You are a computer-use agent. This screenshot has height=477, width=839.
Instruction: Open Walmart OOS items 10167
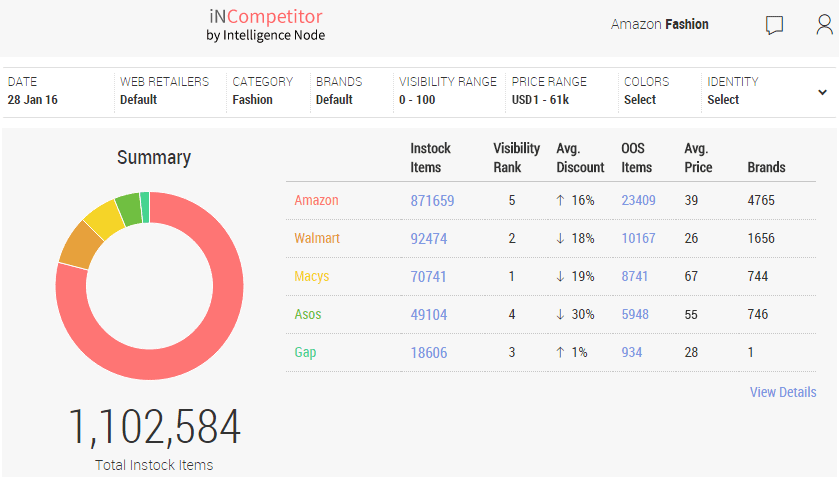click(638, 239)
